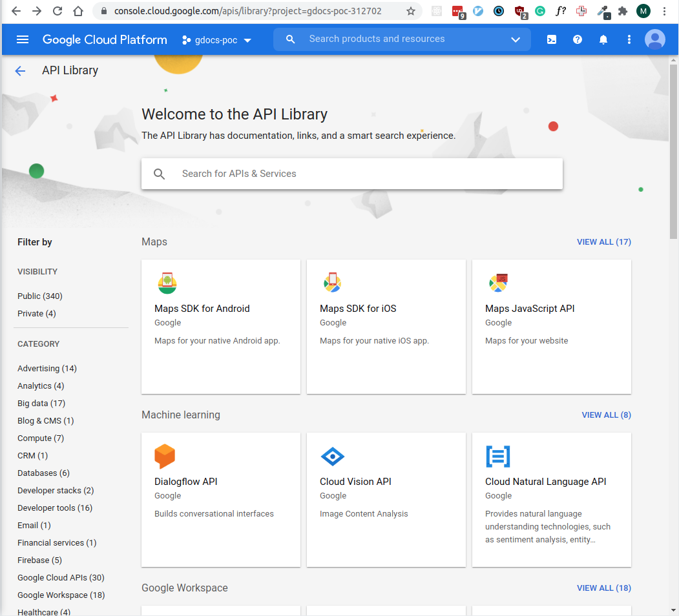Click the Maps SDK for iOS icon
This screenshot has height=616, width=679.
pyautogui.click(x=333, y=283)
